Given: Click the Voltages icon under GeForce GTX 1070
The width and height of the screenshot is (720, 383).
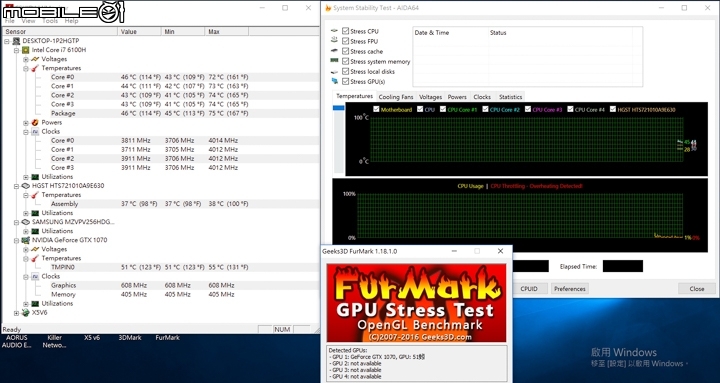Looking at the screenshot, I should point(35,249).
